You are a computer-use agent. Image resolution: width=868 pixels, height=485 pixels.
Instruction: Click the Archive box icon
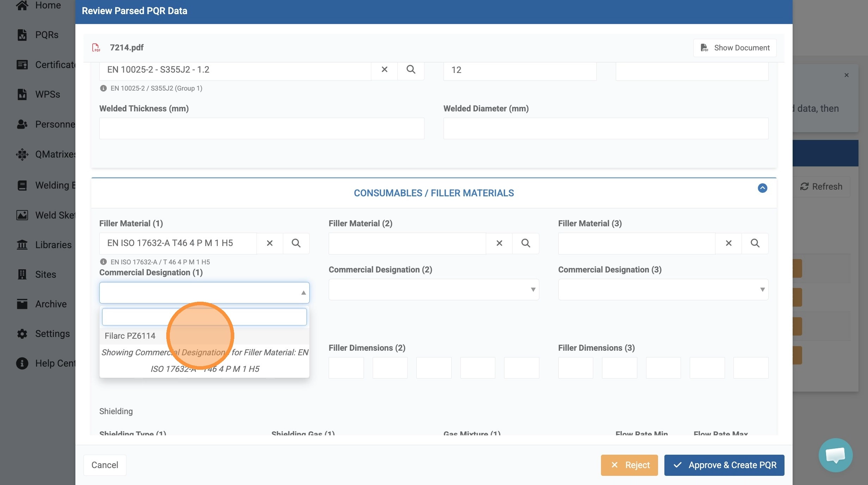click(22, 304)
